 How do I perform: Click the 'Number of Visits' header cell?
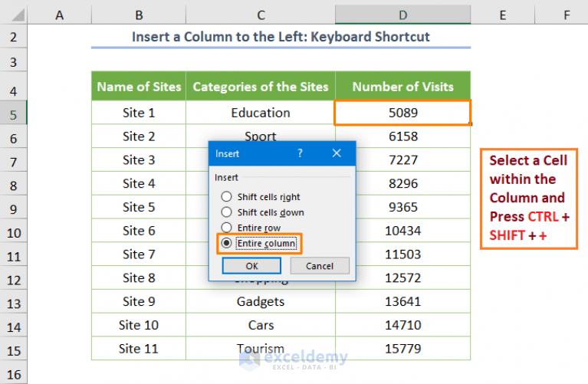402,87
